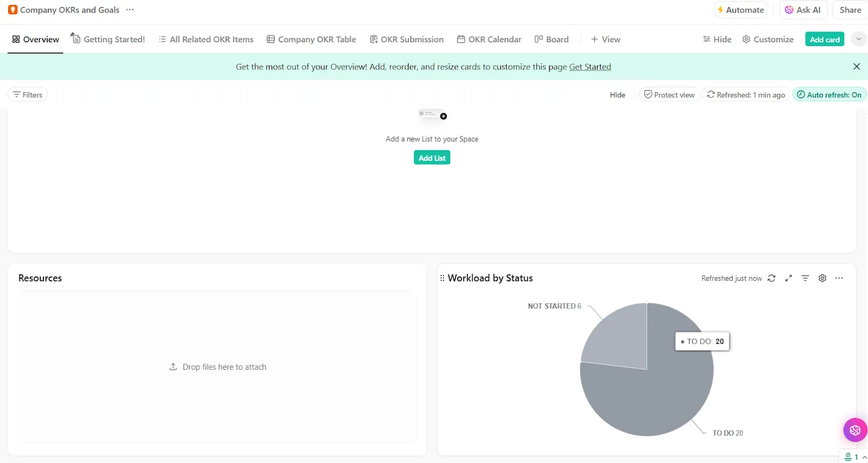Grab the Workload card drag handle

pos(442,278)
